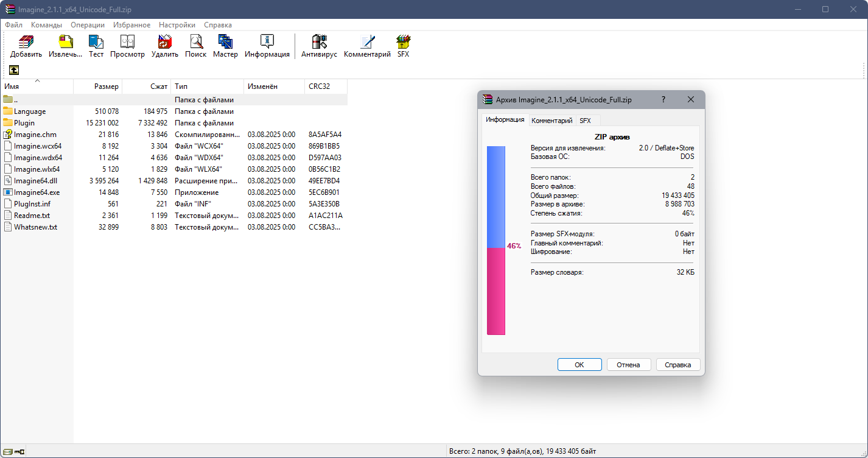
Task: Click the Imagine.chm help file icon
Action: (x=8, y=134)
